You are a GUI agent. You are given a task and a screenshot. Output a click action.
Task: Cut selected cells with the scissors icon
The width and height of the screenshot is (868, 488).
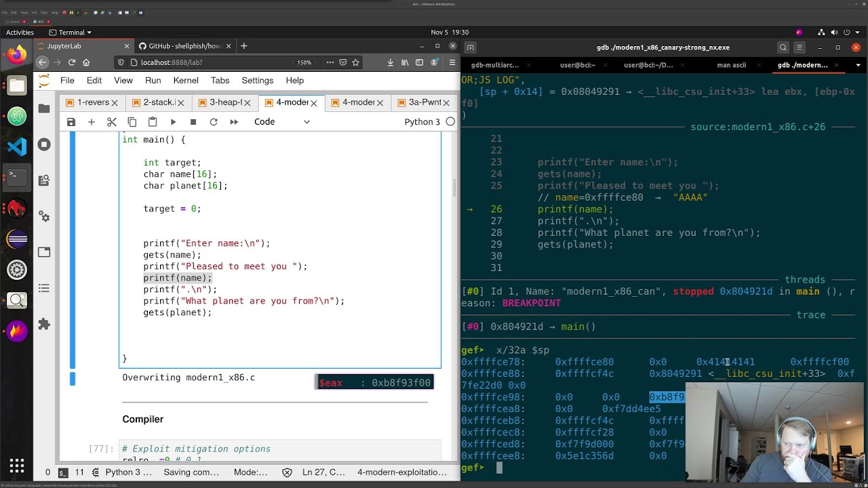112,122
